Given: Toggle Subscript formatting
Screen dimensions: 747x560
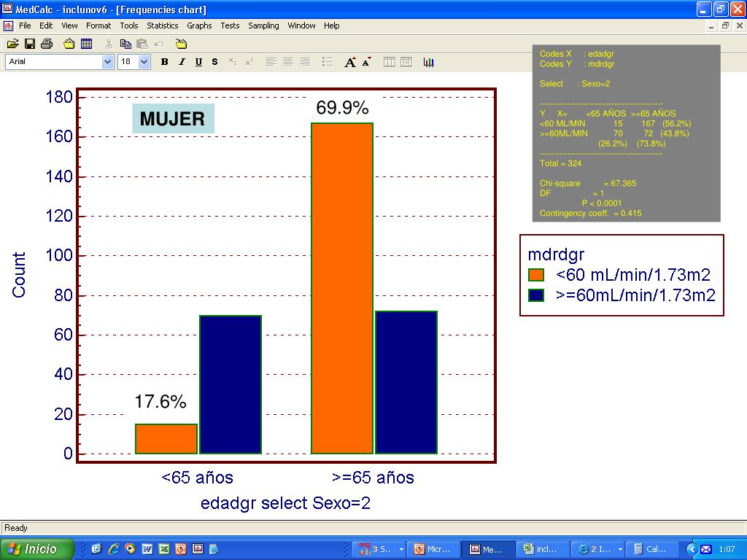Looking at the screenshot, I should point(233,62).
